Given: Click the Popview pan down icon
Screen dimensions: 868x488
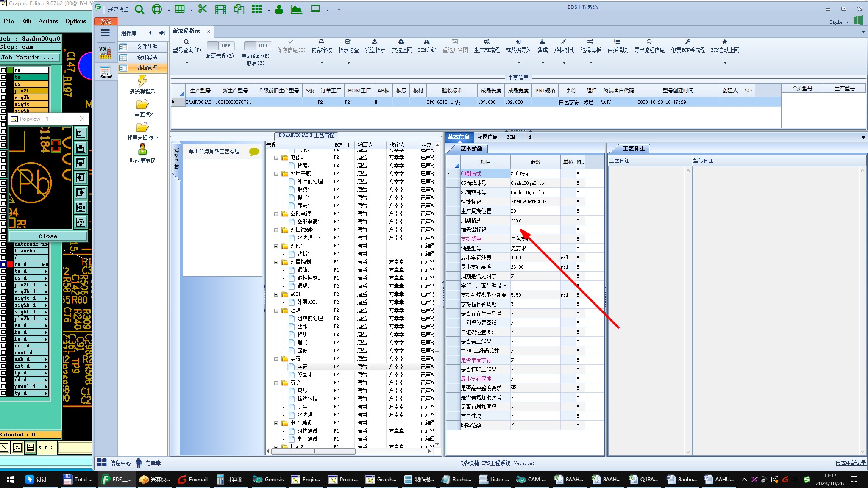Looking at the screenshot, I should [81, 163].
